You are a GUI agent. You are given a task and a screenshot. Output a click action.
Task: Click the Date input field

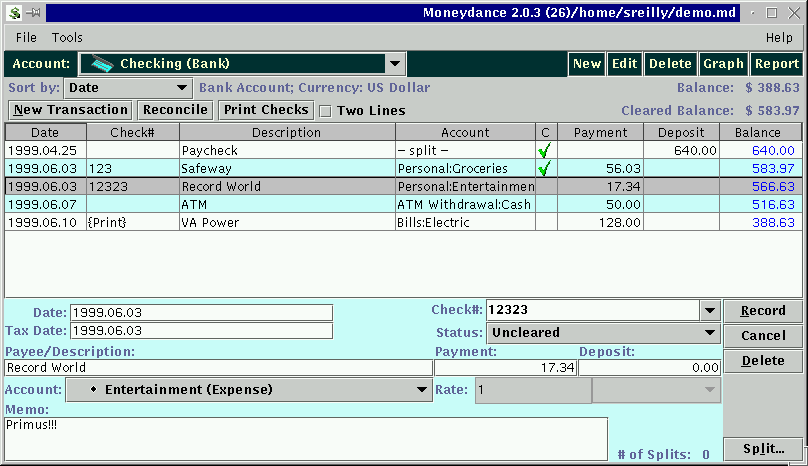click(201, 313)
